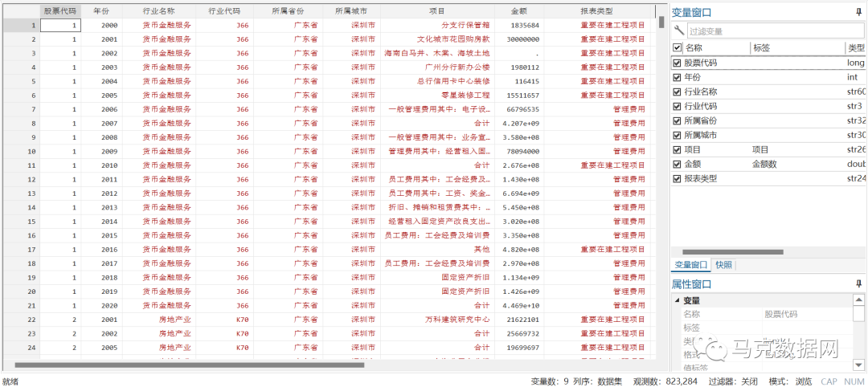Select the 报表类型 column header in data grid
868x387 pixels.
coord(596,11)
